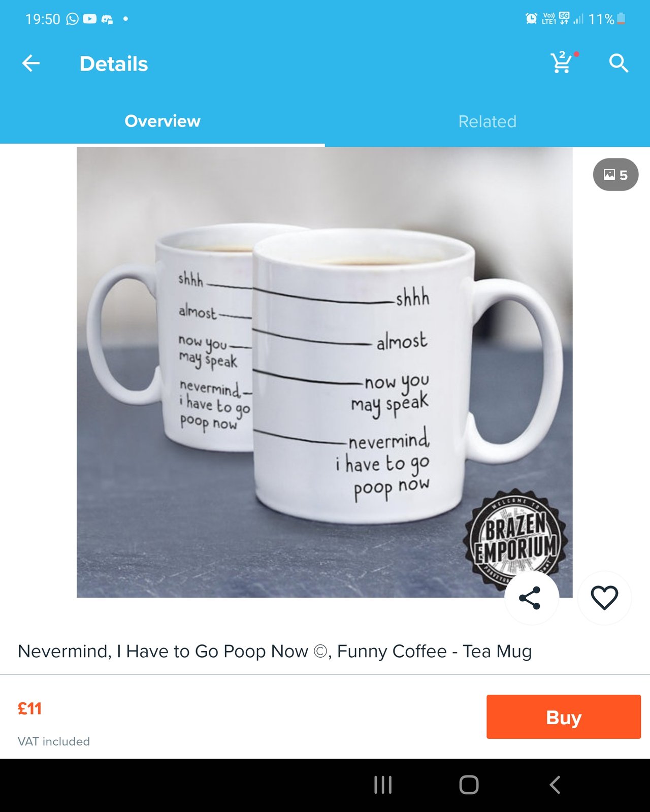
Task: Tap the WhatsApp notification icon
Action: [73, 19]
